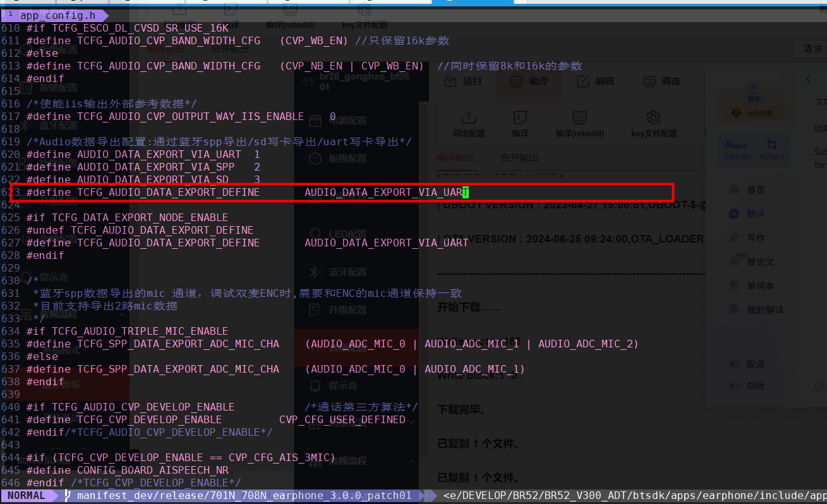Viewport: 827px width, 504px height.
Task: Collapse translator panel with back chevron
Action: 808,79
